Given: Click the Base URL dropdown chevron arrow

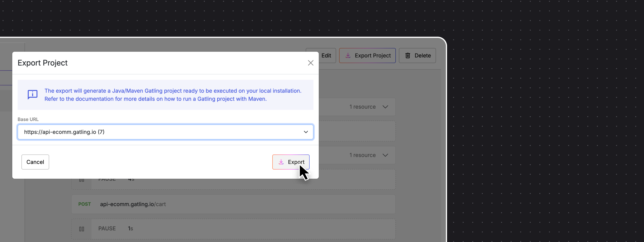Looking at the screenshot, I should click(x=306, y=132).
